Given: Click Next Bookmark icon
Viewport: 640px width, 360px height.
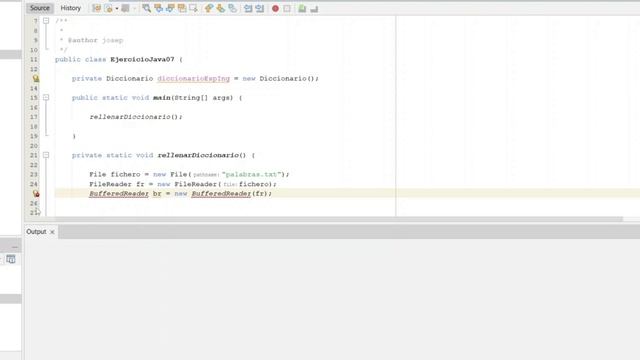Looking at the screenshot, I should pos(220,8).
